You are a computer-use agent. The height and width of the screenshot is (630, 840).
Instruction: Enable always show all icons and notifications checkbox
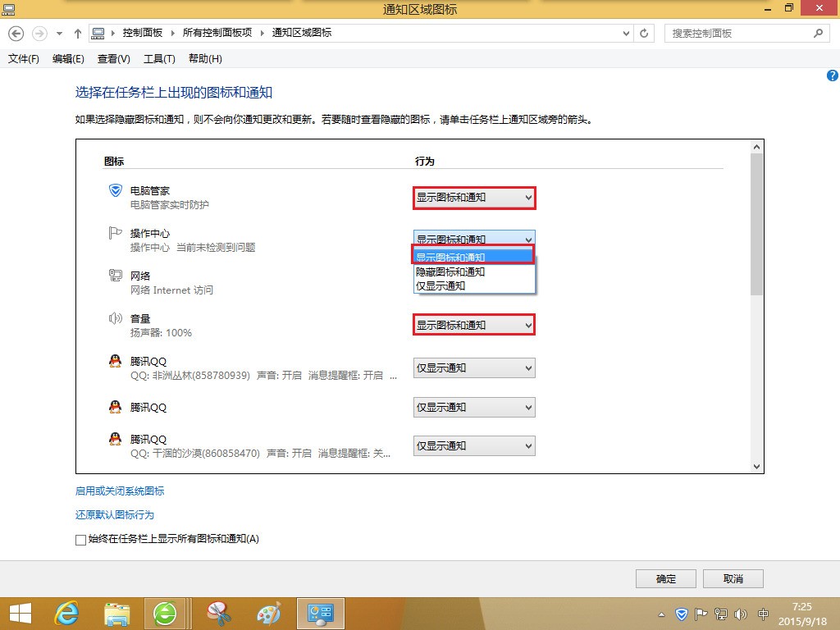pyautogui.click(x=81, y=540)
